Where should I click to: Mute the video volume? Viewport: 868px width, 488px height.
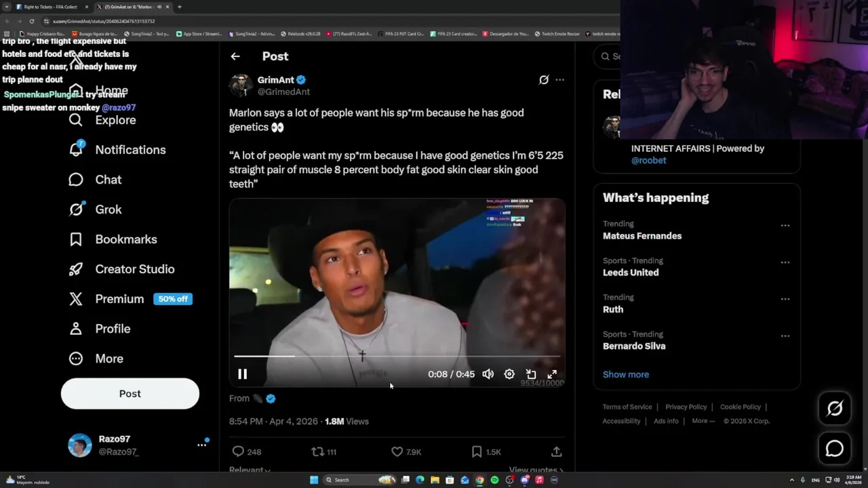click(x=488, y=374)
